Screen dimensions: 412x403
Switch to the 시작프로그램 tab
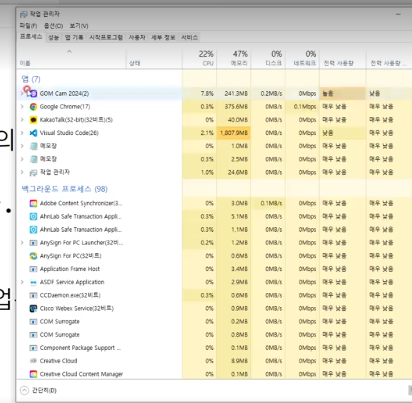106,37
